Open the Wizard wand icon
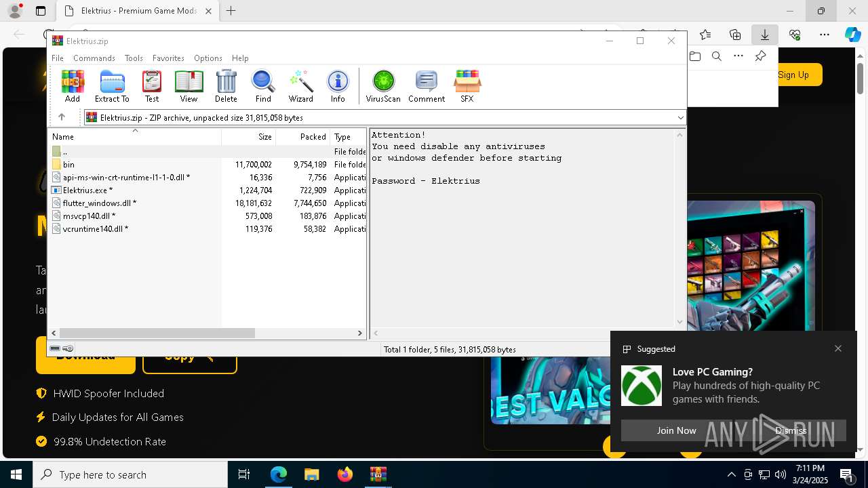The image size is (868, 488). click(300, 86)
